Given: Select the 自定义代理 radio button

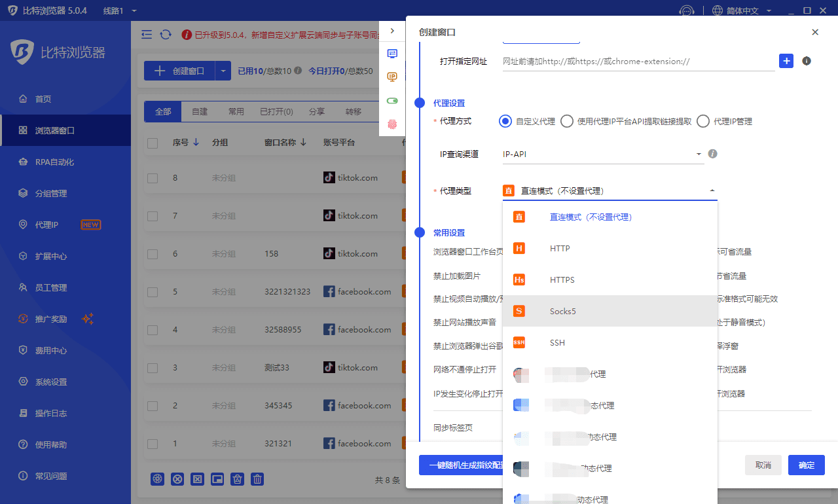Looking at the screenshot, I should [505, 121].
